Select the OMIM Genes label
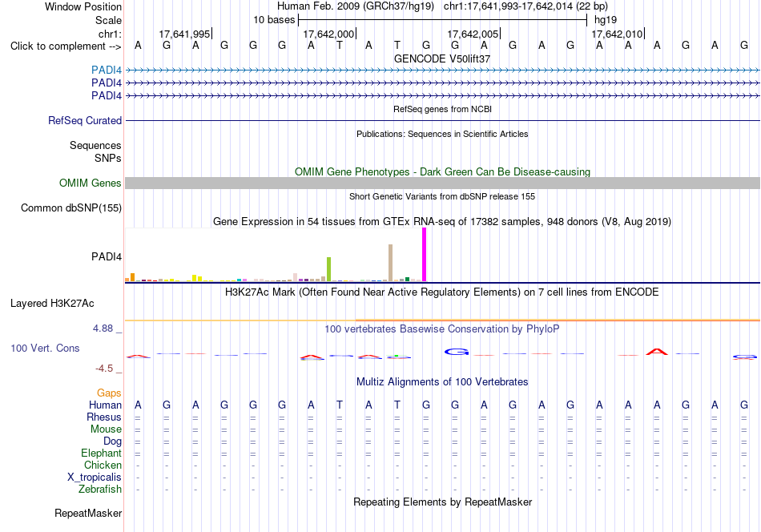Screen dimensions: 761x532 (x=91, y=183)
